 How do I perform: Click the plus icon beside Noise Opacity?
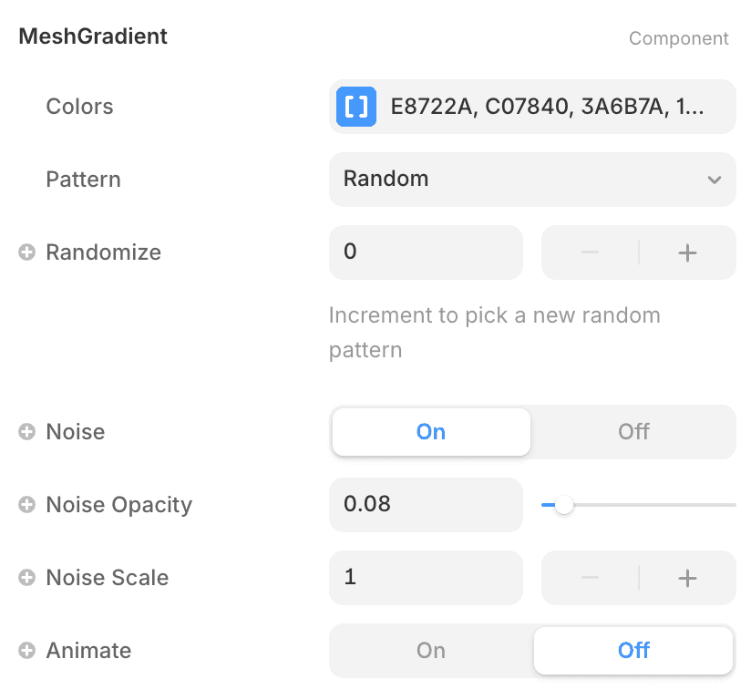[26, 505]
